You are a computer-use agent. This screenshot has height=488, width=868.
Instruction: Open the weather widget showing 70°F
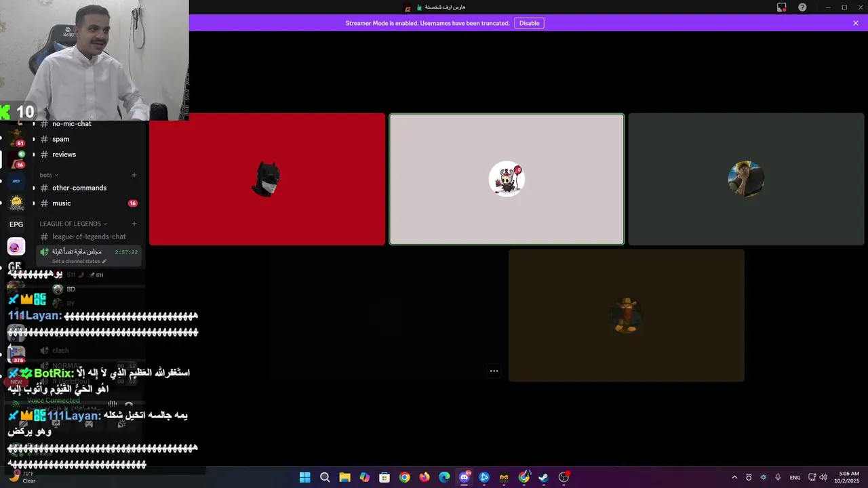[22, 477]
